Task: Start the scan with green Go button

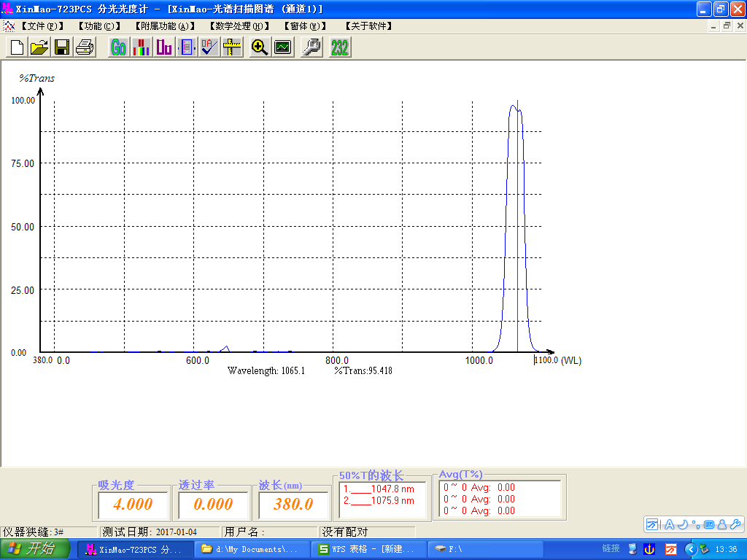Action: click(x=119, y=47)
